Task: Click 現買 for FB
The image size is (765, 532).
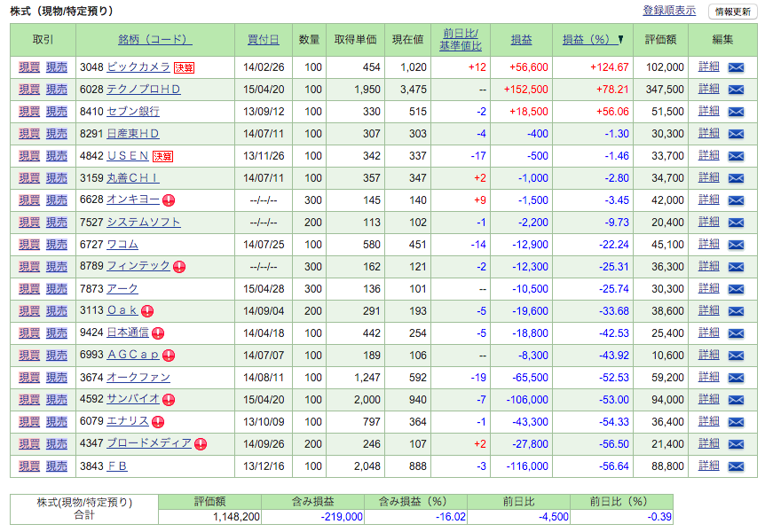Action: 29,466
